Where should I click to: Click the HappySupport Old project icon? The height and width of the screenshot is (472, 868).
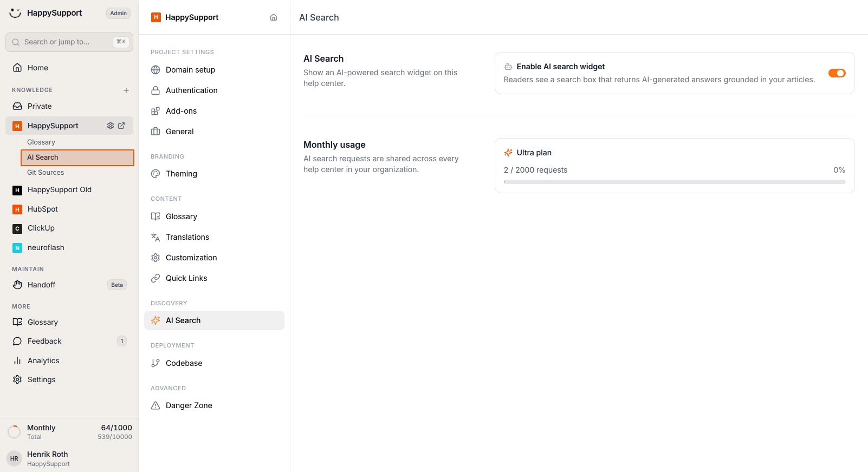tap(17, 190)
